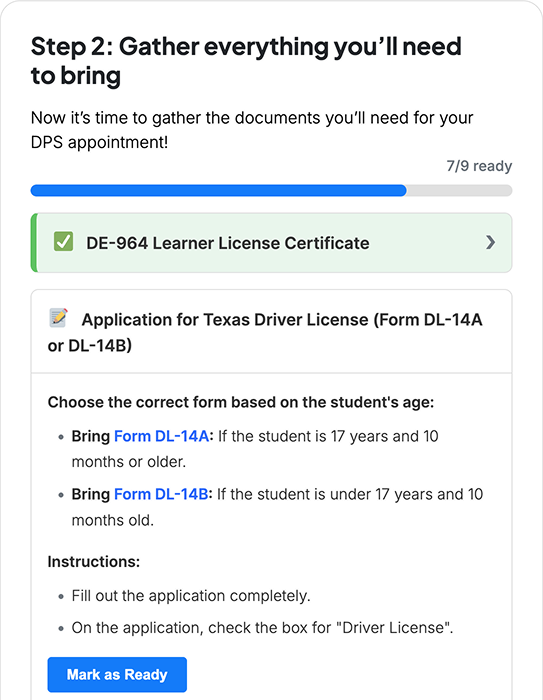Click the memo pencil icon beside Application
This screenshot has height=700, width=543.
[x=58, y=318]
